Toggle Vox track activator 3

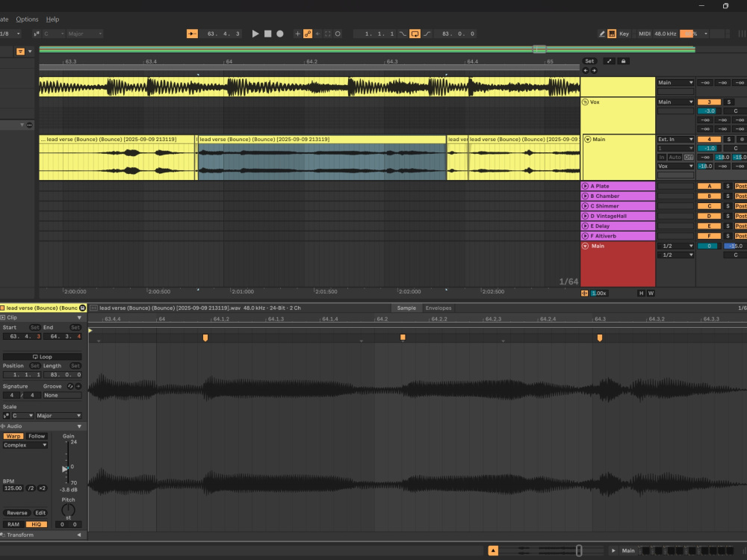[709, 102]
